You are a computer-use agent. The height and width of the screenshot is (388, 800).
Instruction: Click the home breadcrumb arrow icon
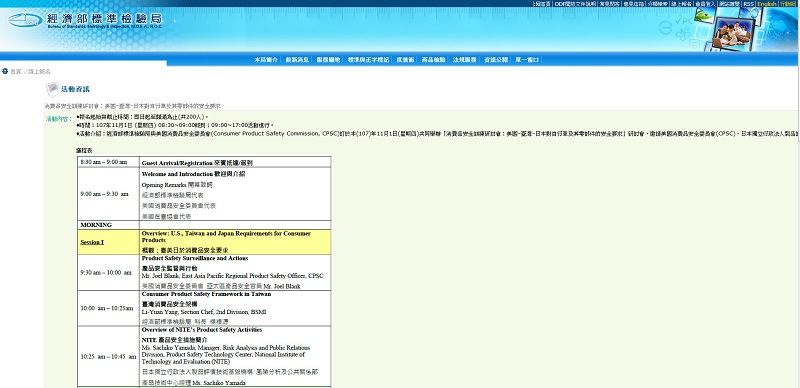[5, 71]
